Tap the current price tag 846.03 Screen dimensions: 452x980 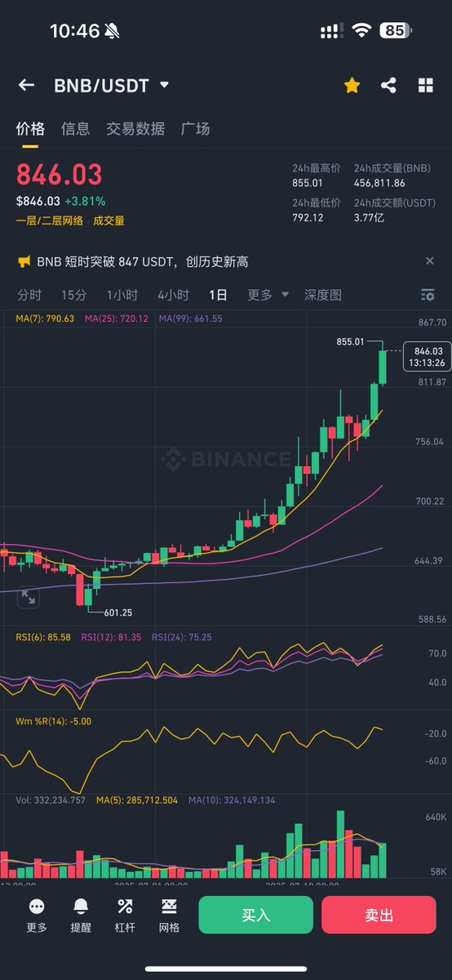[428, 356]
